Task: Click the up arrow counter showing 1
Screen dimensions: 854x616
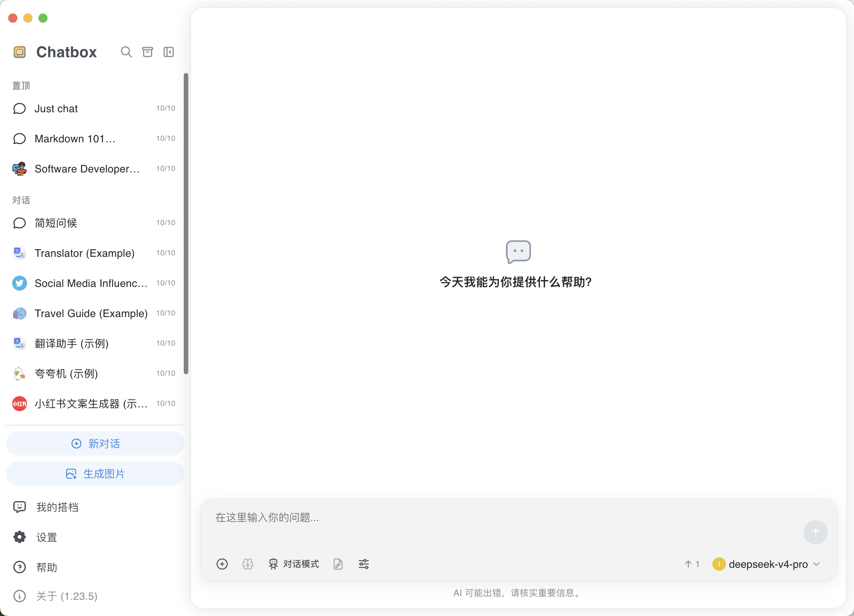Action: click(692, 564)
